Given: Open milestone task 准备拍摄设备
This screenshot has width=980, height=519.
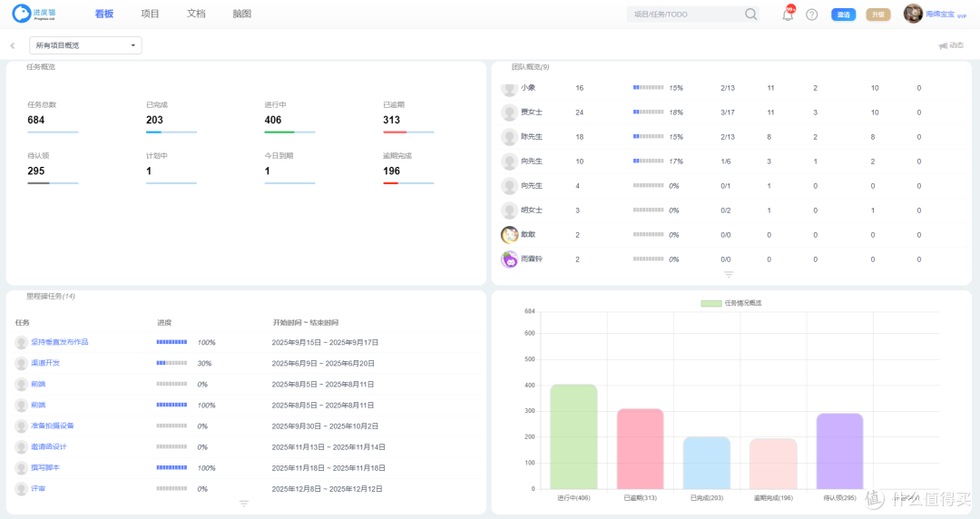Looking at the screenshot, I should coord(53,426).
